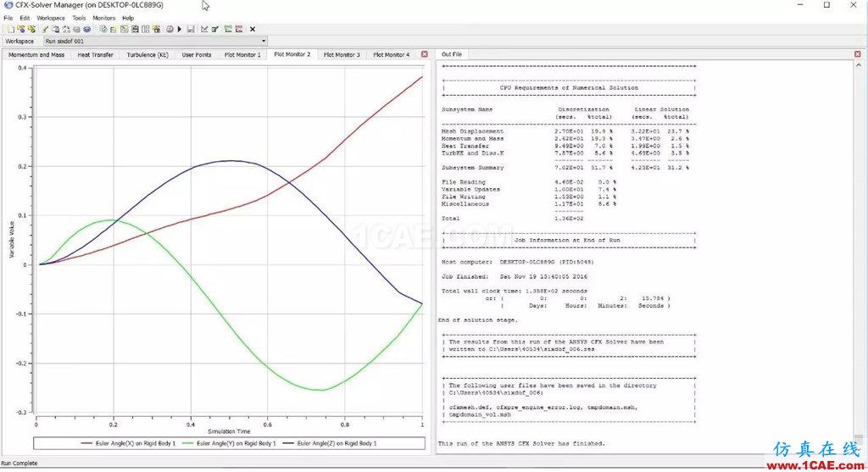Click the black X toolbar icon
The image size is (868, 472).
click(253, 30)
